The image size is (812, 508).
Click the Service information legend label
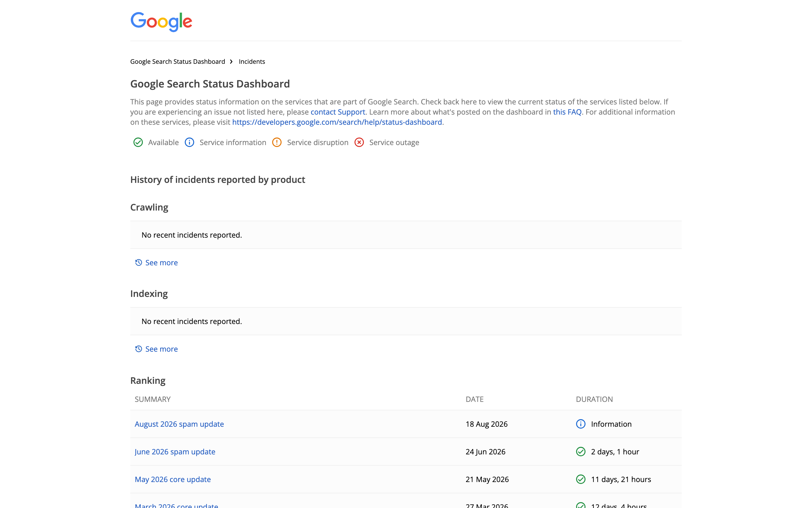click(233, 143)
